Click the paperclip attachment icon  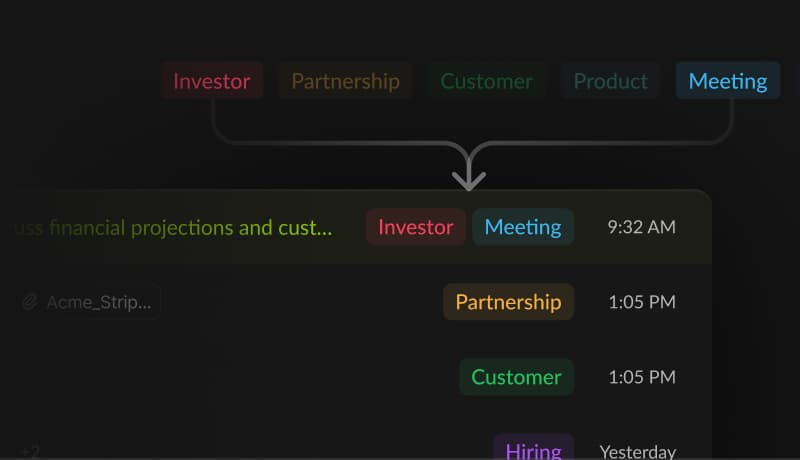tap(30, 302)
